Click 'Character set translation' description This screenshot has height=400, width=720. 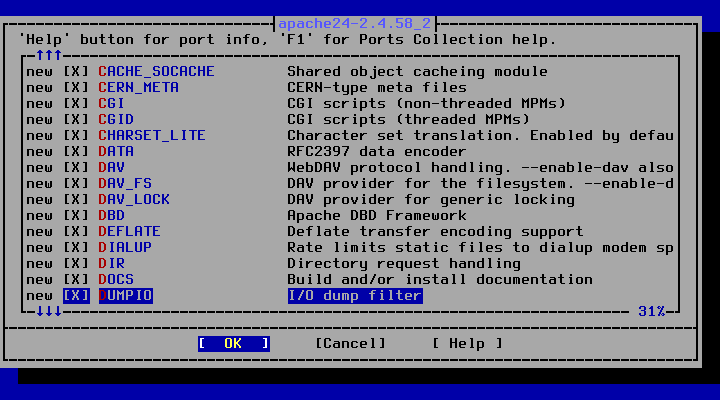(480, 135)
